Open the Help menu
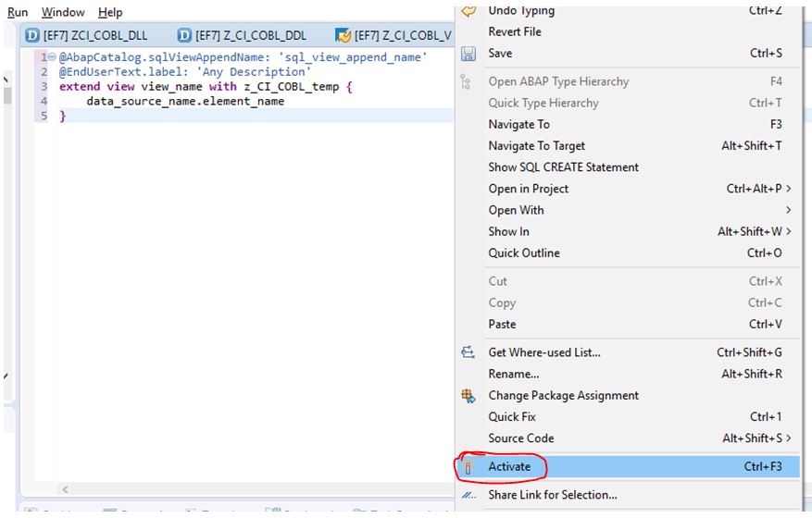Image resolution: width=812 pixels, height=518 pixels. pyautogui.click(x=110, y=12)
